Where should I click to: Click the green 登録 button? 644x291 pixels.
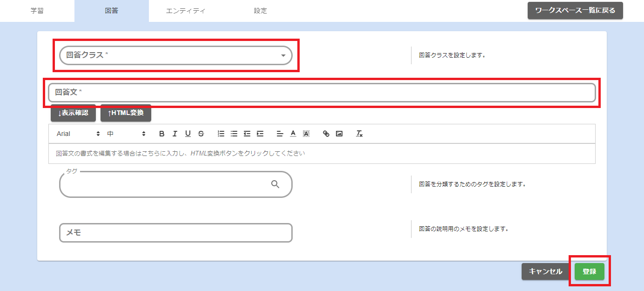click(589, 271)
